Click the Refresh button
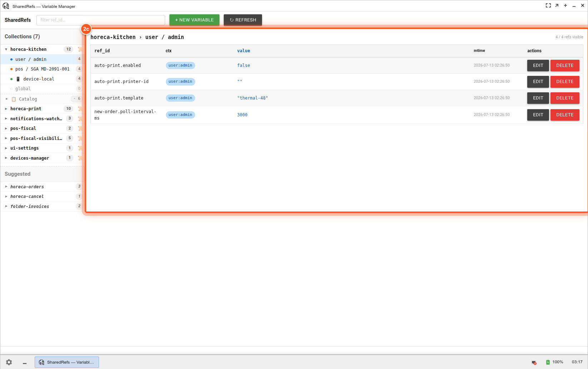The image size is (588, 369). (x=243, y=20)
